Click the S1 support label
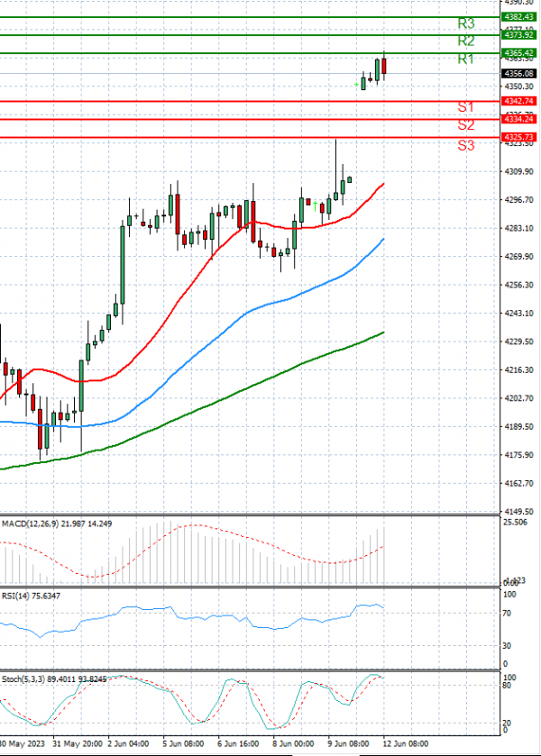The height and width of the screenshot is (756, 541). pos(466,107)
